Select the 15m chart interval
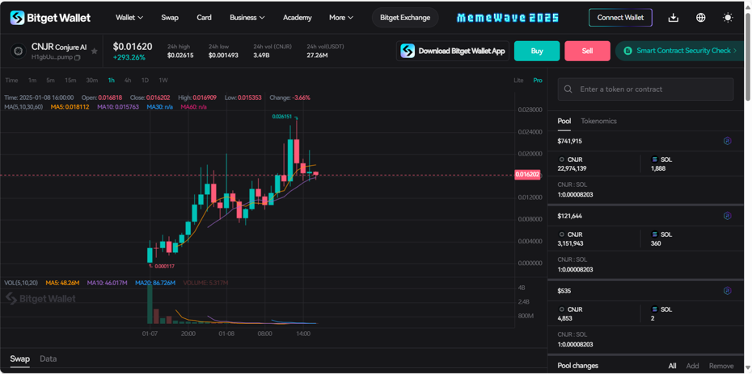 click(x=70, y=80)
